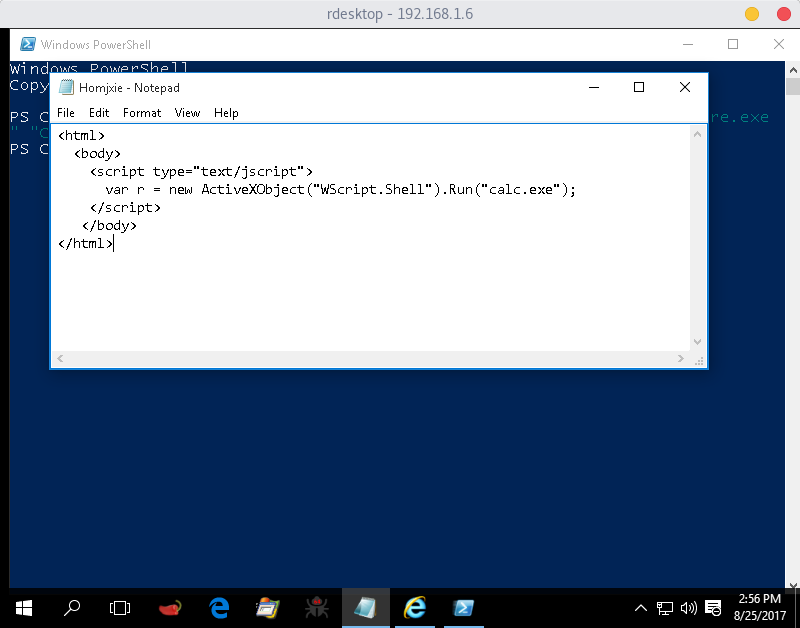Screen dimensions: 800x628
Task: Click Notepad horizontal scrollbar right arrow
Action: [x=681, y=359]
